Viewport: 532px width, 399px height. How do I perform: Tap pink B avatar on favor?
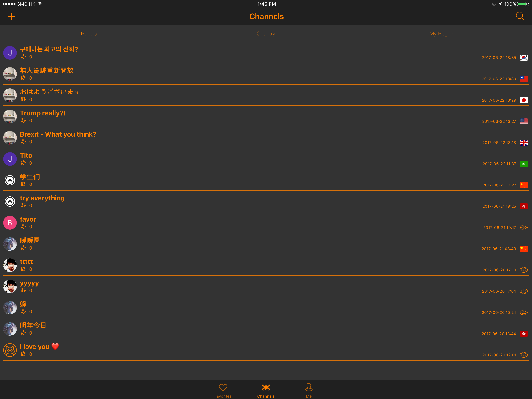[x=10, y=223]
